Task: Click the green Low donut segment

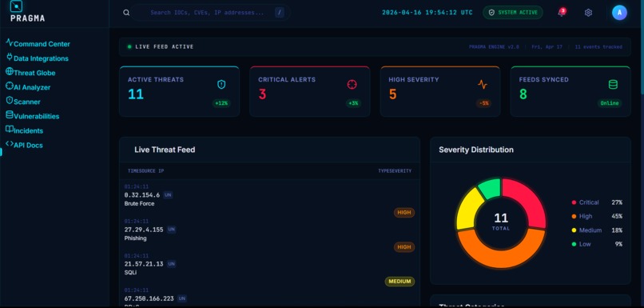Action: click(x=491, y=188)
